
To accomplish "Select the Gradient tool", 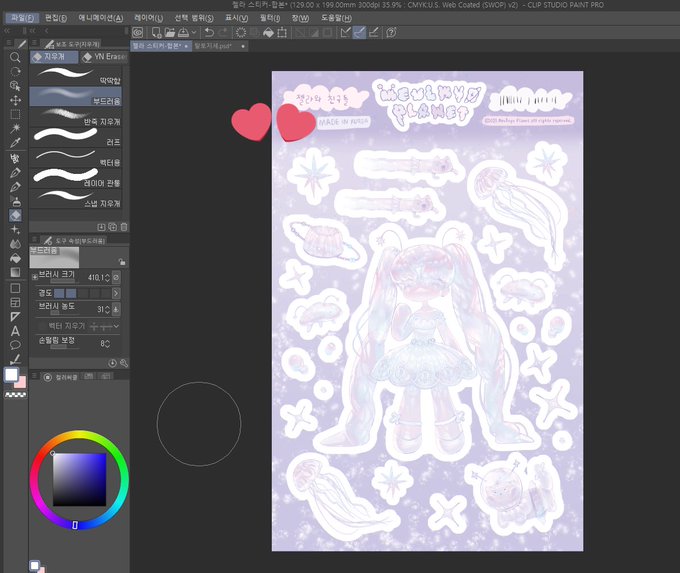I will click(x=15, y=272).
